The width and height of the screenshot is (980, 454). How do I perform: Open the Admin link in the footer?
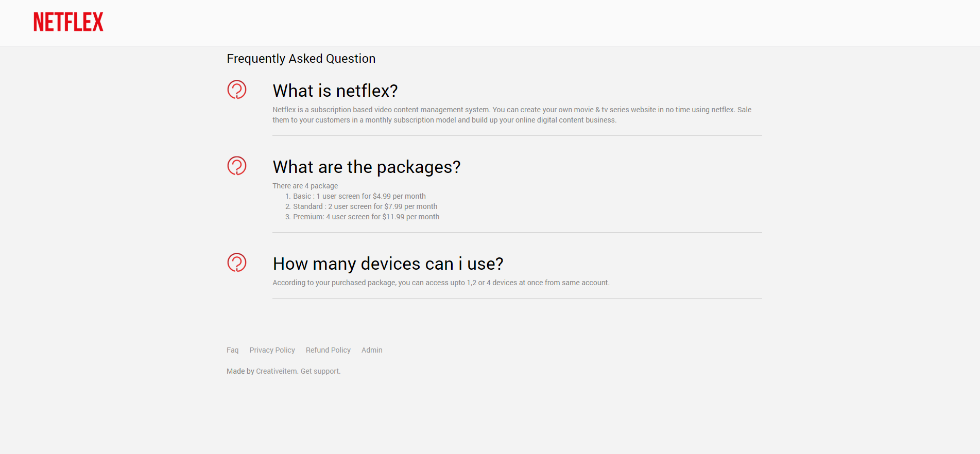pyautogui.click(x=372, y=350)
